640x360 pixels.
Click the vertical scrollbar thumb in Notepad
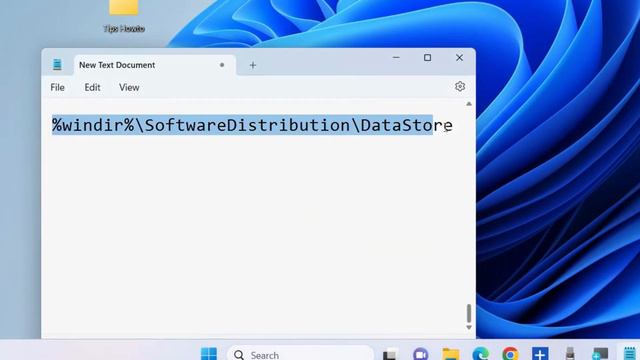[469, 313]
